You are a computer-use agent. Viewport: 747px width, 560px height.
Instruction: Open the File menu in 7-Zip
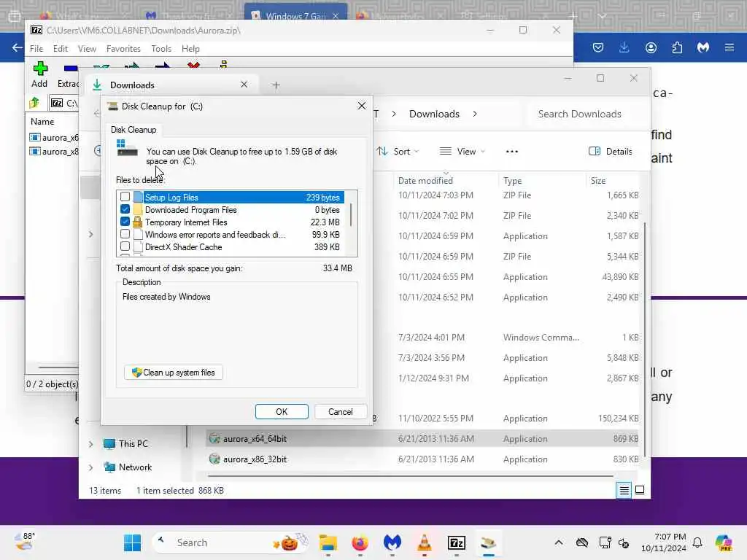36,49
